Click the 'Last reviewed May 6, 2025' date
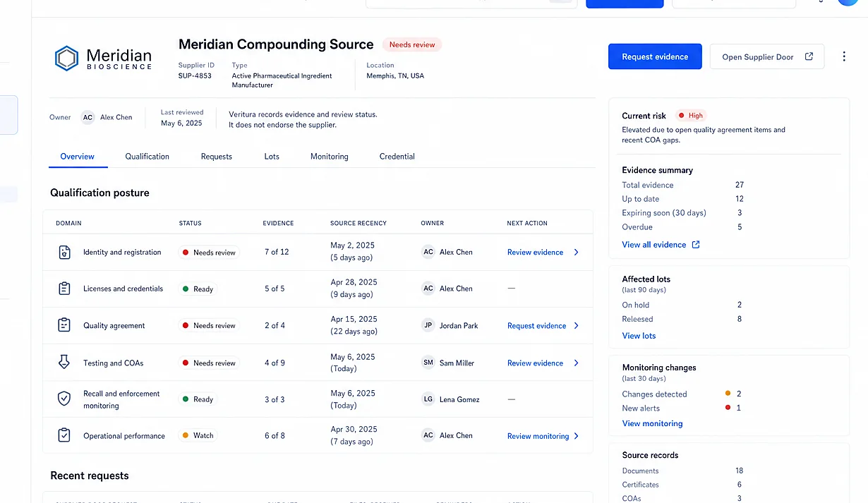The width and height of the screenshot is (868, 503). pos(181,117)
